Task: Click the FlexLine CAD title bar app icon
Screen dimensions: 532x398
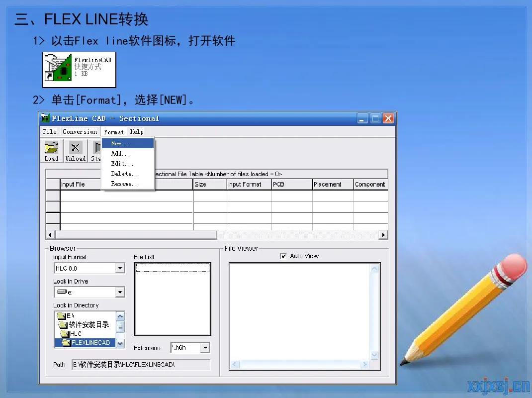Action: coord(45,118)
